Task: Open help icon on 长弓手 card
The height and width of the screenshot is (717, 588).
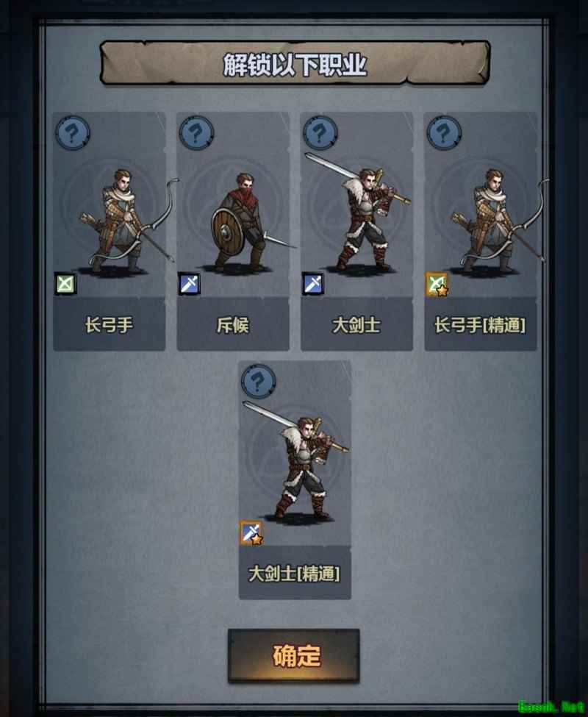Action: pos(72,133)
